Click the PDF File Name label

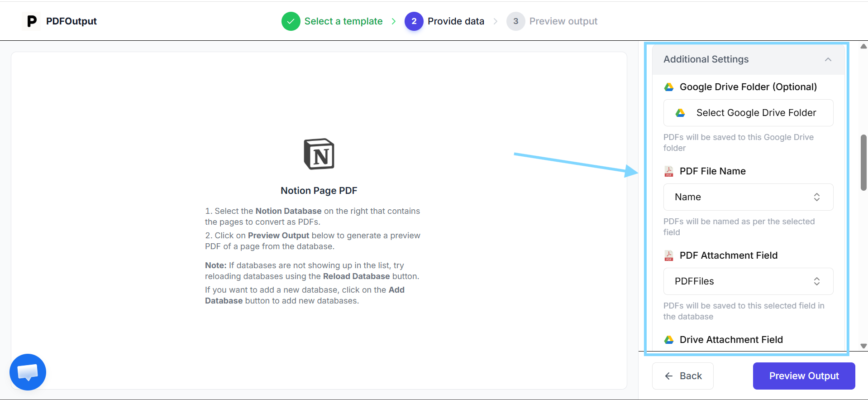point(713,171)
